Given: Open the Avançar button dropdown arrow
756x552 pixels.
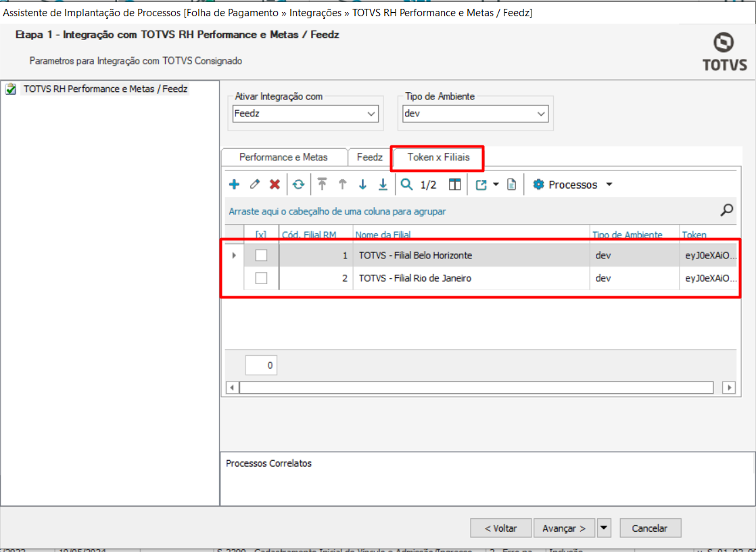Looking at the screenshot, I should coord(604,528).
